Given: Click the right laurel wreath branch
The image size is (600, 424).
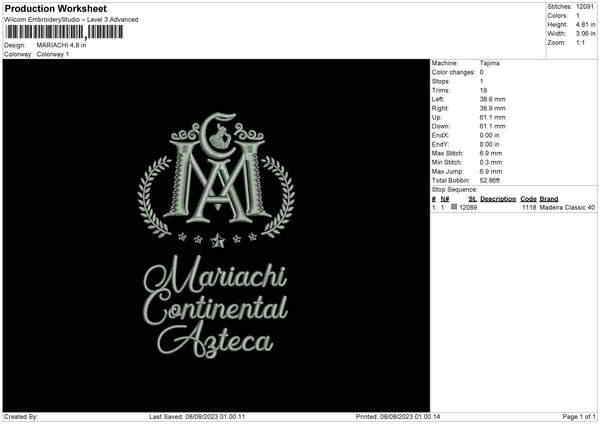Looking at the screenshot, I should (278, 196).
